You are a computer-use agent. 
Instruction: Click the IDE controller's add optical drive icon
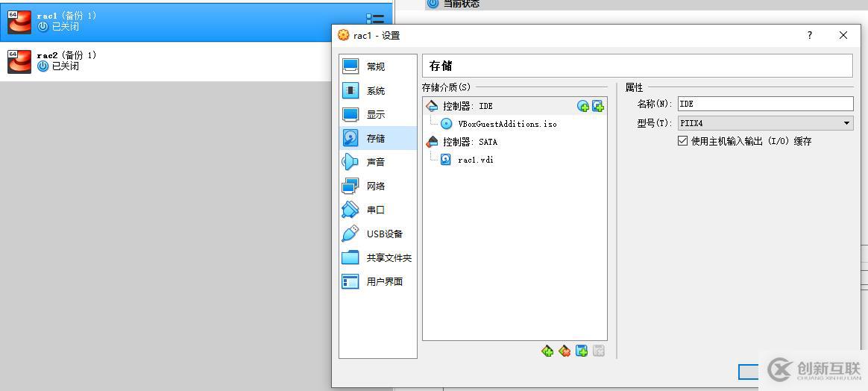pyautogui.click(x=583, y=106)
